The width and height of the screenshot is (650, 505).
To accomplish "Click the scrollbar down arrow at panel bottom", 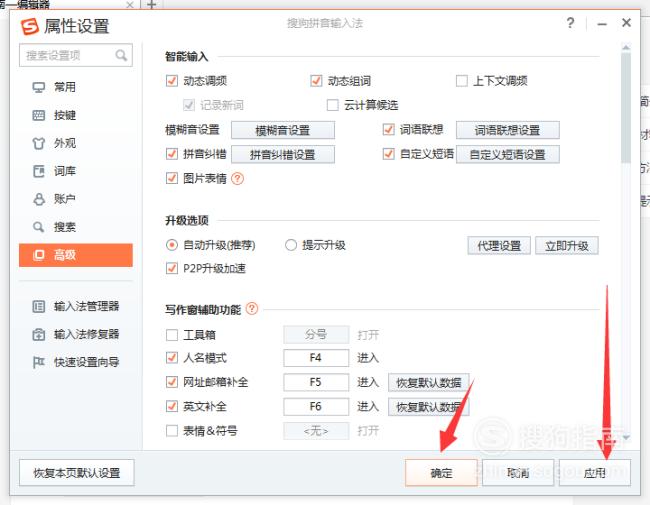I will point(626,437).
